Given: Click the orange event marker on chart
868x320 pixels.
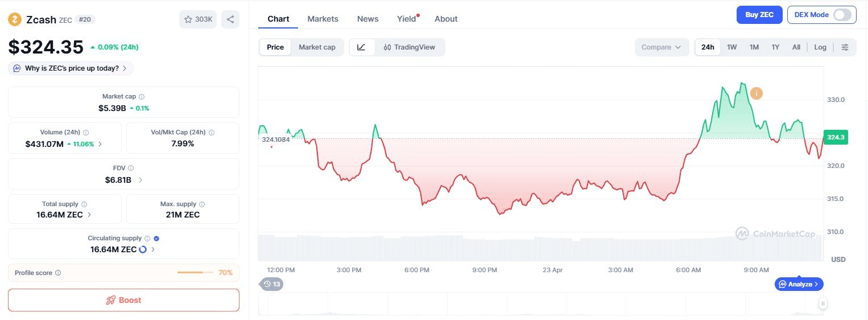Looking at the screenshot, I should coord(756,93).
